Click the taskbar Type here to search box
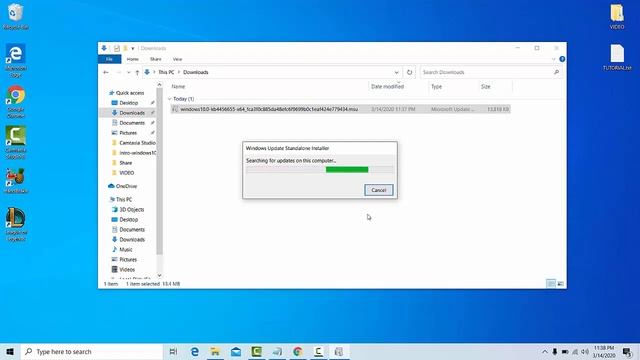640x360 pixels. 92,351
